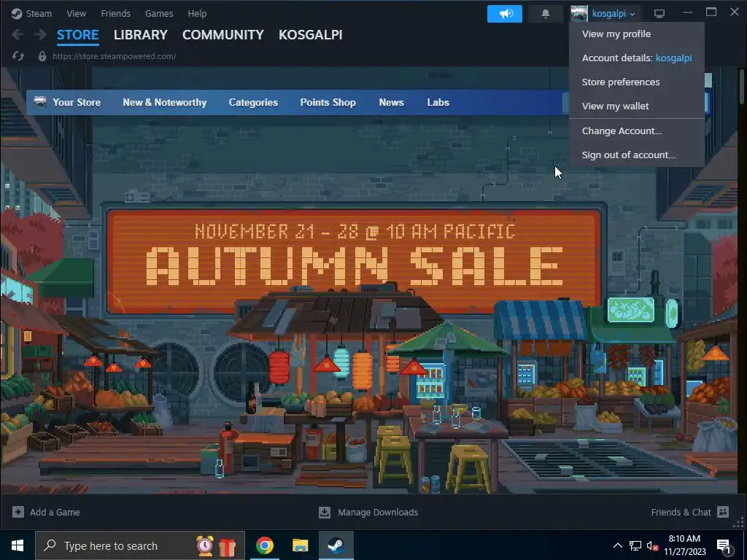Switch to Big Picture mode monitor icon
747x560 pixels.
[659, 13]
